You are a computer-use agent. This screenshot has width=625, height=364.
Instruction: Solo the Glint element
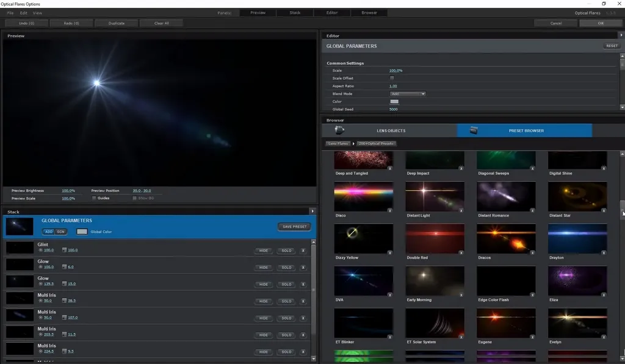[287, 251]
